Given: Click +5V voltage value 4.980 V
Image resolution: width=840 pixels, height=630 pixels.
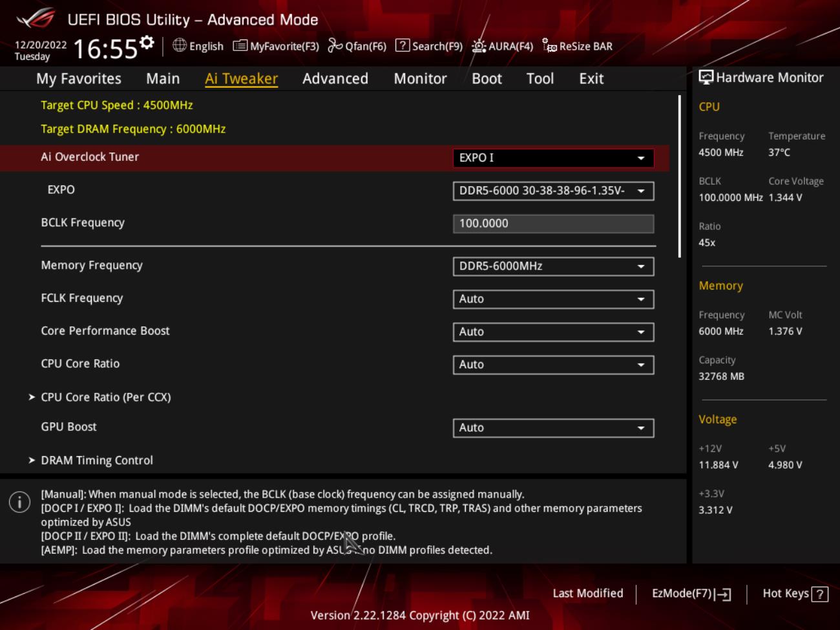Looking at the screenshot, I should click(x=785, y=465).
